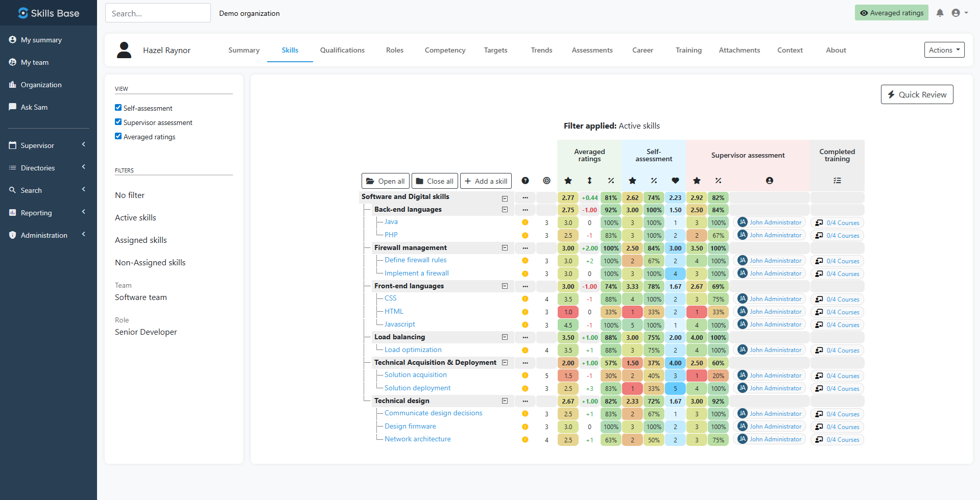Collapse the Back-end languages category
Image resolution: width=980 pixels, height=500 pixels.
(505, 210)
